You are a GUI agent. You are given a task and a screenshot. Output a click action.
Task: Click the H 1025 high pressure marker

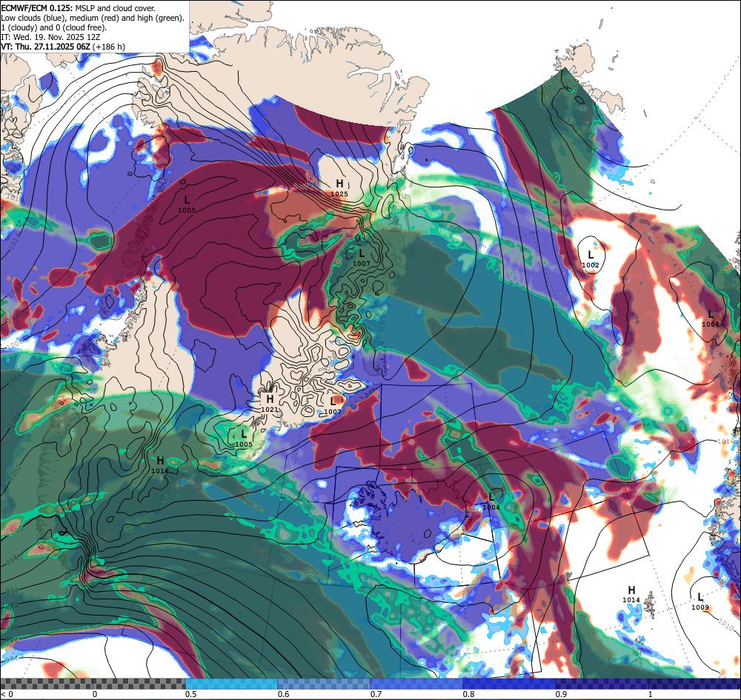pos(339,187)
